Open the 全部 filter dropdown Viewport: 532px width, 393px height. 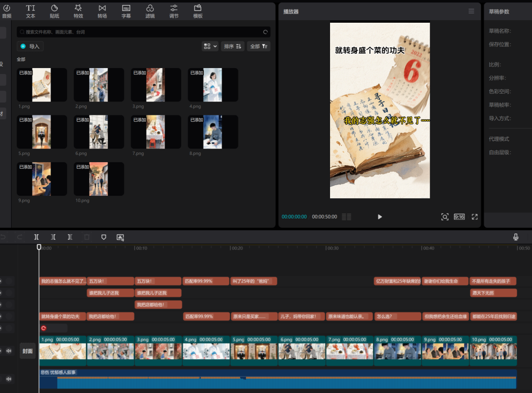click(259, 46)
